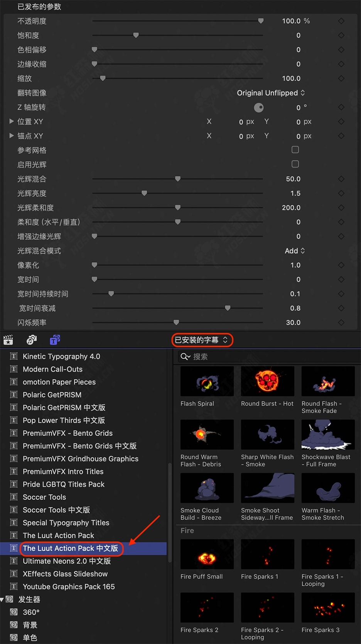The height and width of the screenshot is (644, 361).
Task: Click the 饱和度 slider handle
Action: 136,35
